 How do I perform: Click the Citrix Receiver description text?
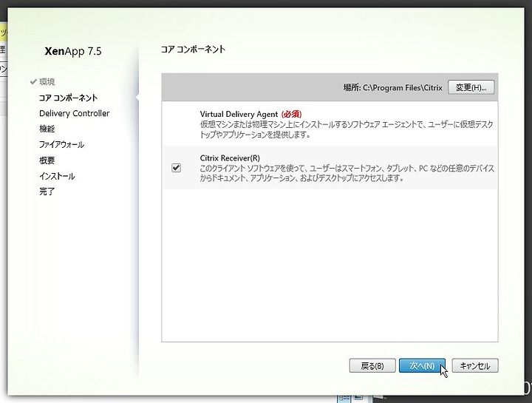[347, 173]
